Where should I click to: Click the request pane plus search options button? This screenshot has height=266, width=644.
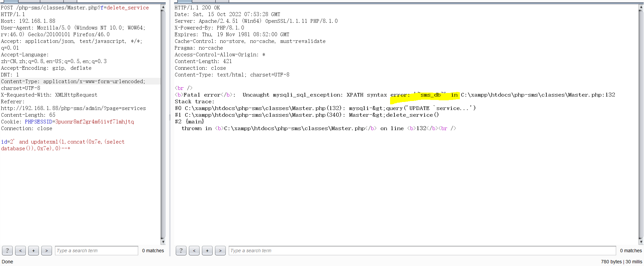click(34, 251)
